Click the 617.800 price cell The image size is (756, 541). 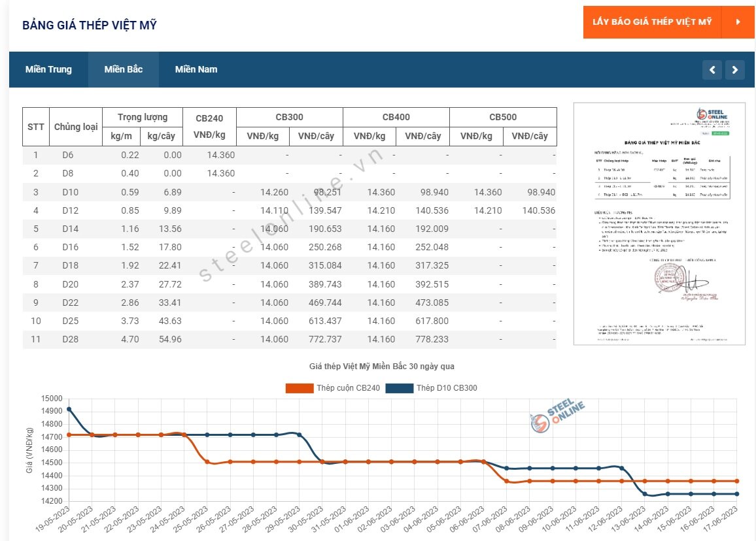pyautogui.click(x=432, y=321)
